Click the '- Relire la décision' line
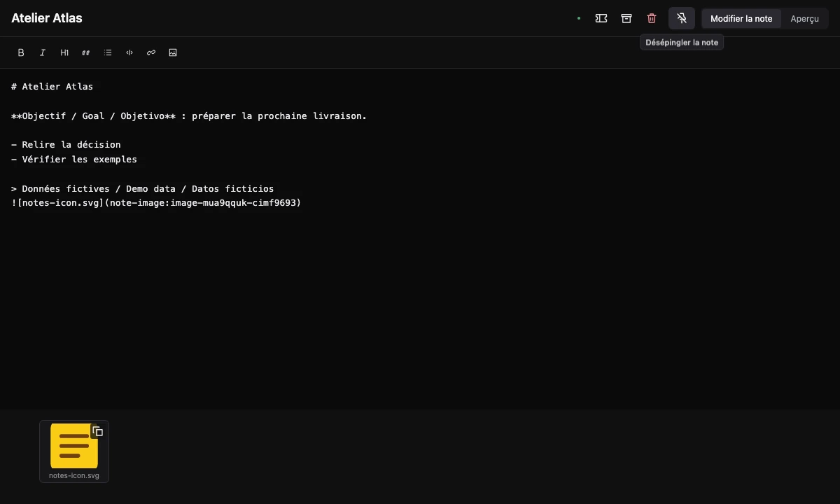This screenshot has height=504, width=840. click(66, 145)
